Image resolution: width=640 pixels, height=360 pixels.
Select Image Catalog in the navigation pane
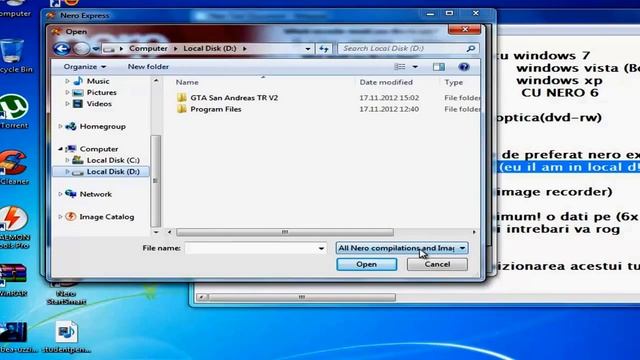click(x=107, y=217)
